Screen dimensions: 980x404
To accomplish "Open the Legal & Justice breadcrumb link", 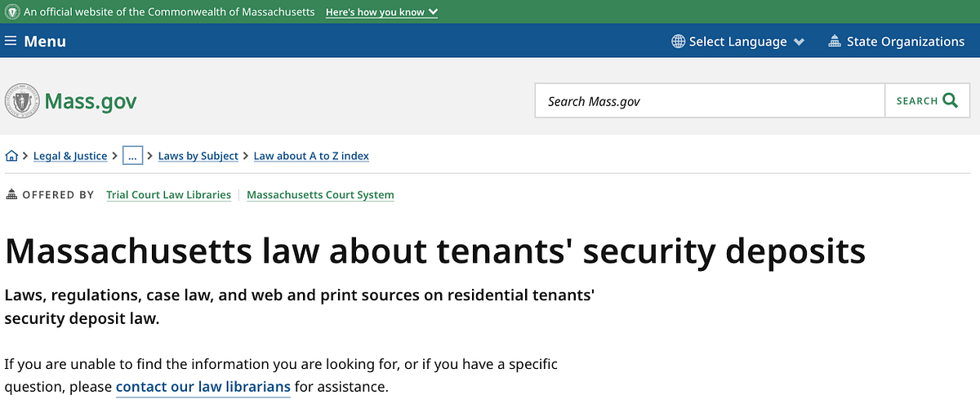I will (x=70, y=156).
